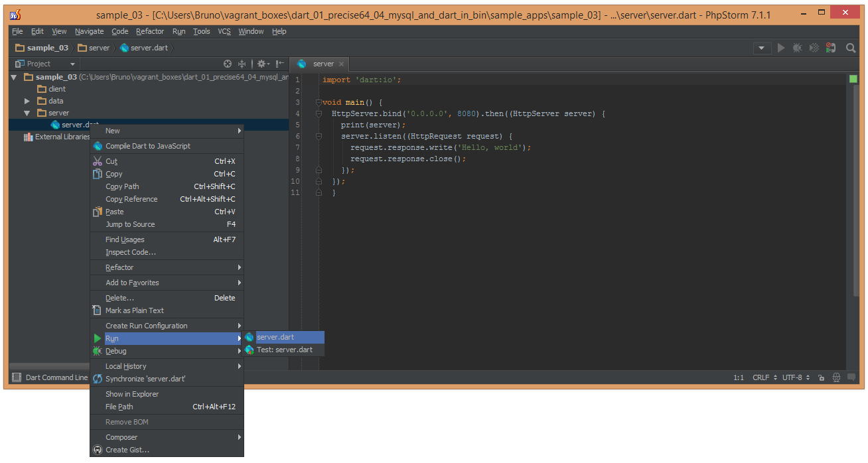Close the server editor tab
The height and width of the screenshot is (463, 868).
(x=342, y=64)
